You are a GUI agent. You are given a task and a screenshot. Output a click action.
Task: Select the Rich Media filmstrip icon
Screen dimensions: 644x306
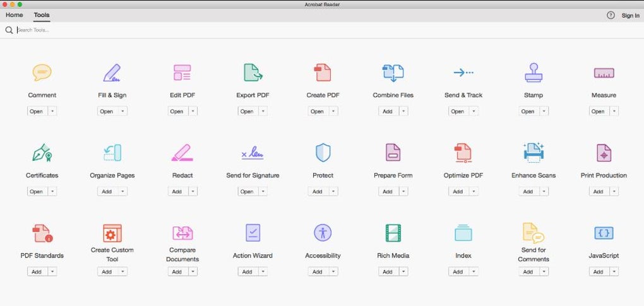[393, 233]
